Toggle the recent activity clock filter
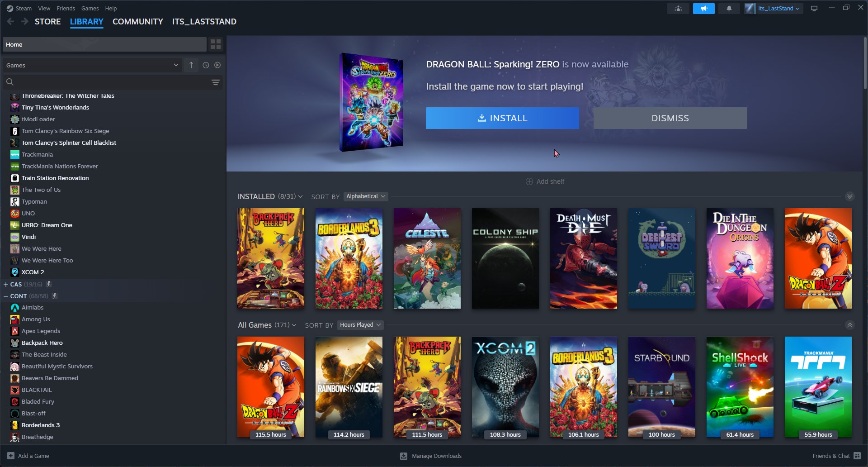Screen dimensions: 868x467 click(206, 65)
